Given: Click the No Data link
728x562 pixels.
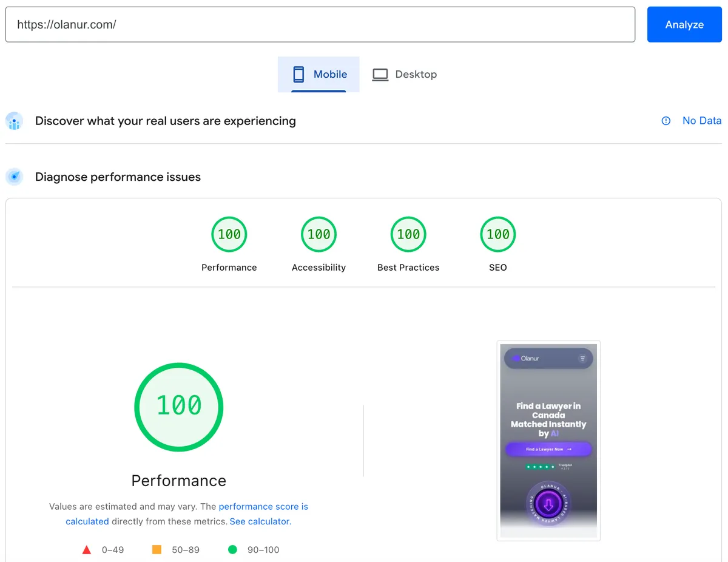Looking at the screenshot, I should (x=702, y=121).
